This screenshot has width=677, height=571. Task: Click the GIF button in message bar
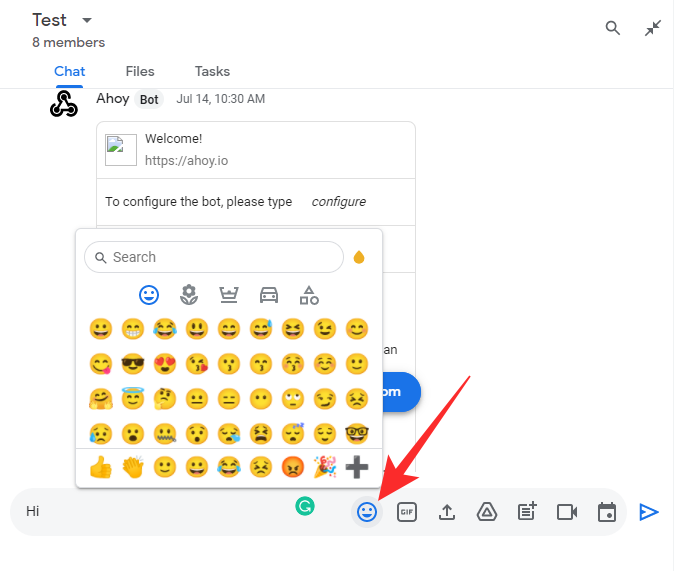407,512
